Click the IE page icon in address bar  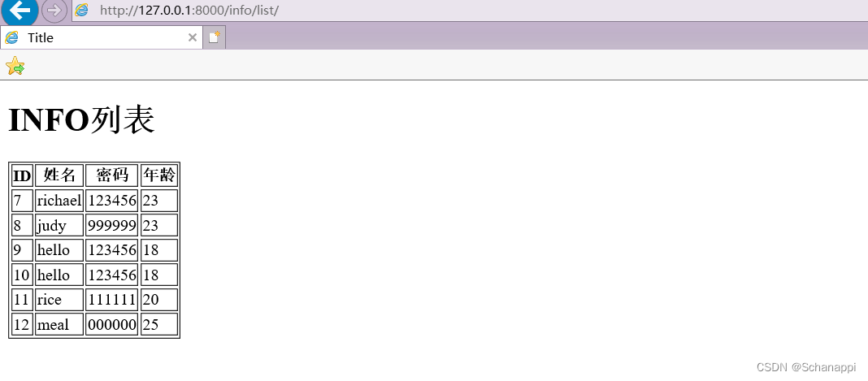coord(81,10)
